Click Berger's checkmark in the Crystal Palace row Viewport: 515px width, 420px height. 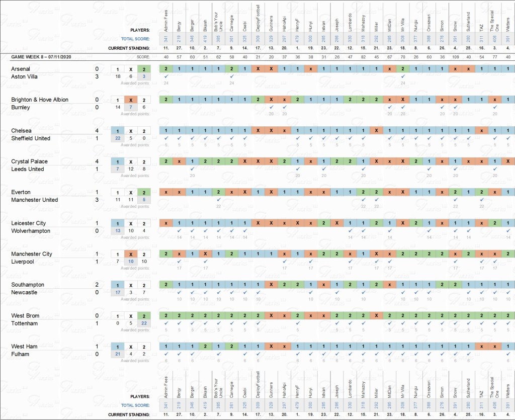[x=192, y=169]
